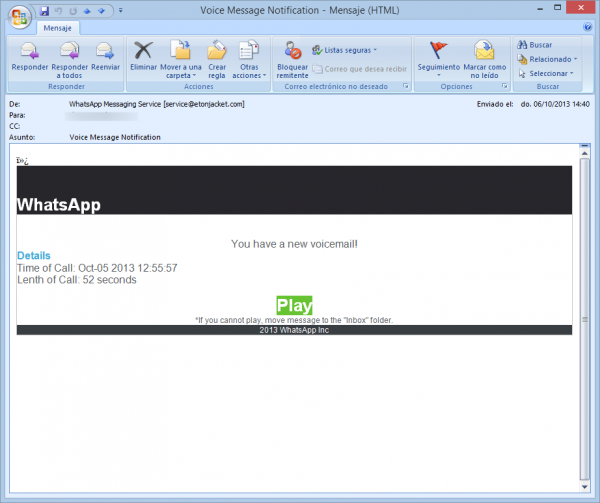600x503 pixels.
Task: Minimize the message window
Action: pyautogui.click(x=540, y=8)
